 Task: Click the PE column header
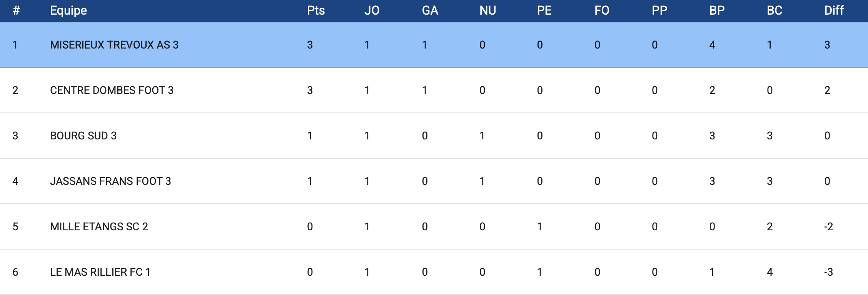pyautogui.click(x=544, y=10)
